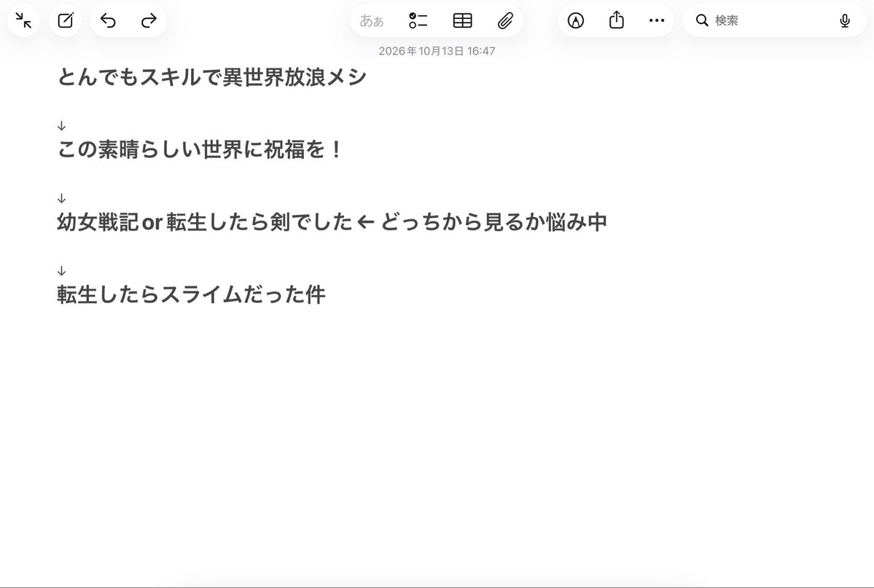The height and width of the screenshot is (588, 874).
Task: Open the markup pen tool
Action: (576, 20)
